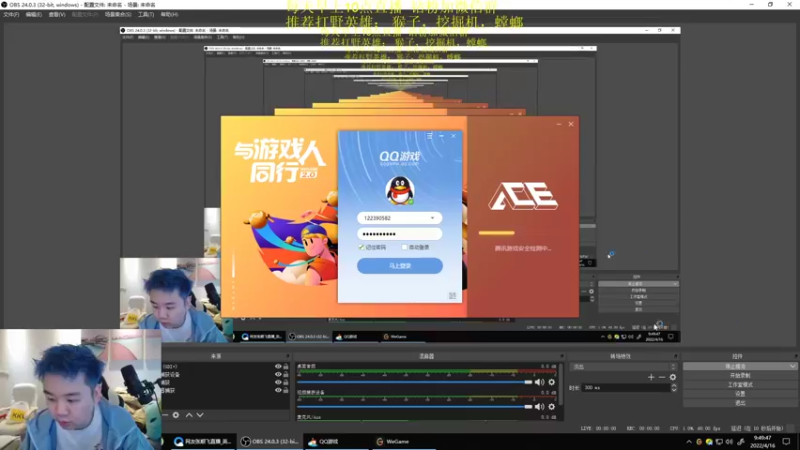The height and width of the screenshot is (450, 800).
Task: Pop out the Sources dock panel icon
Action: pos(288,356)
